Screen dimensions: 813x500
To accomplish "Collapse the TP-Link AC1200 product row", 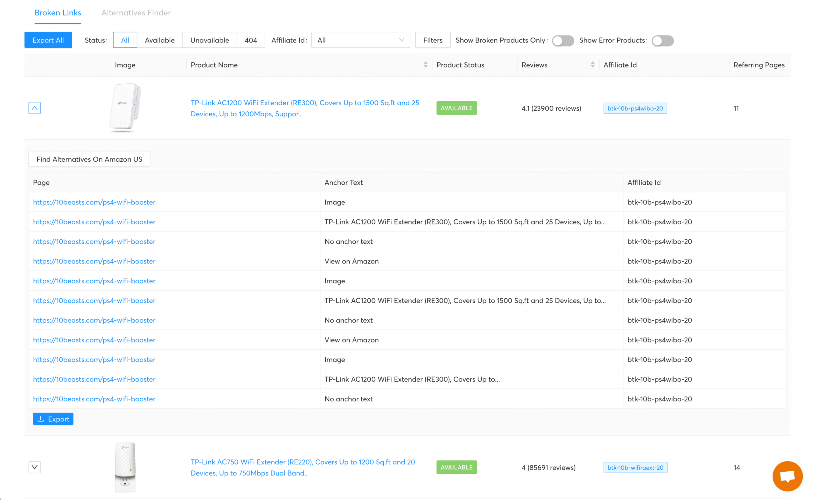I will 34,108.
